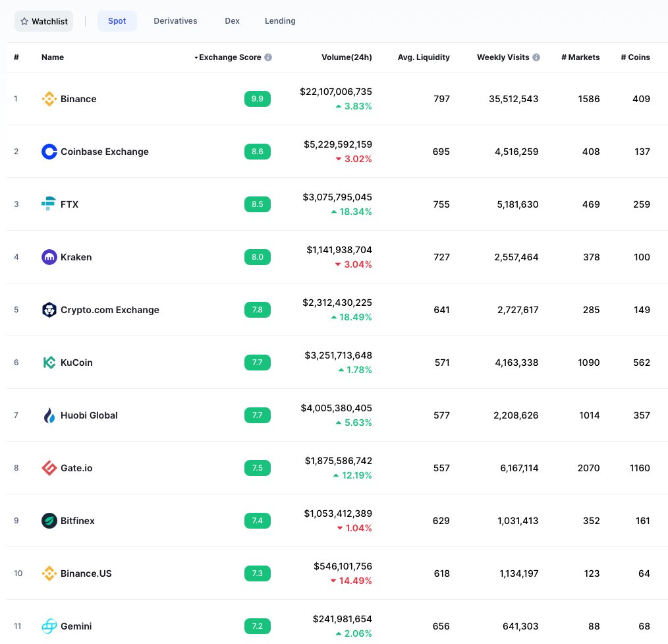Sort by # Coins column header
Screen dimensions: 668x644
point(635,57)
